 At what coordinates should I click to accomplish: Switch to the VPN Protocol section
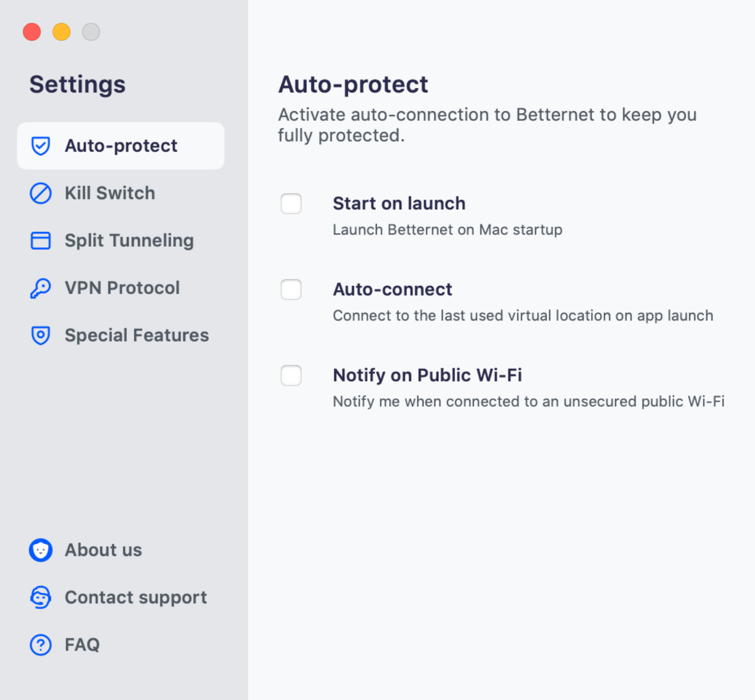point(120,288)
